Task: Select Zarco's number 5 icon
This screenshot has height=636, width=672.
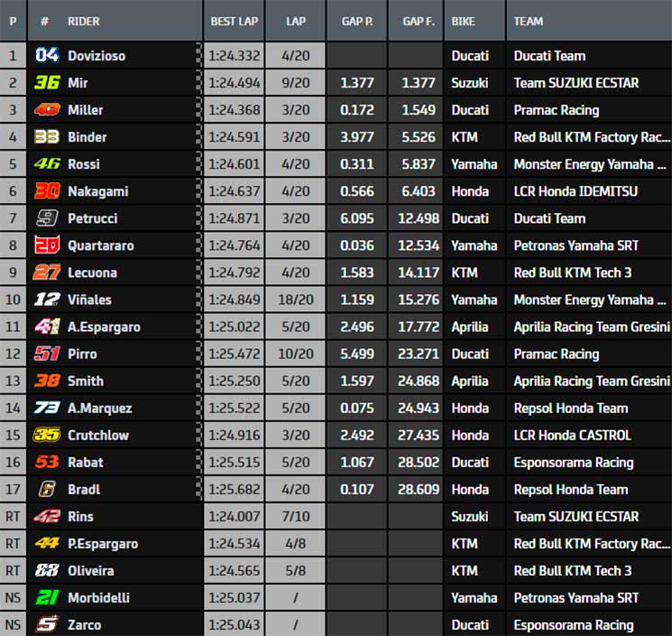Action: 47,624
